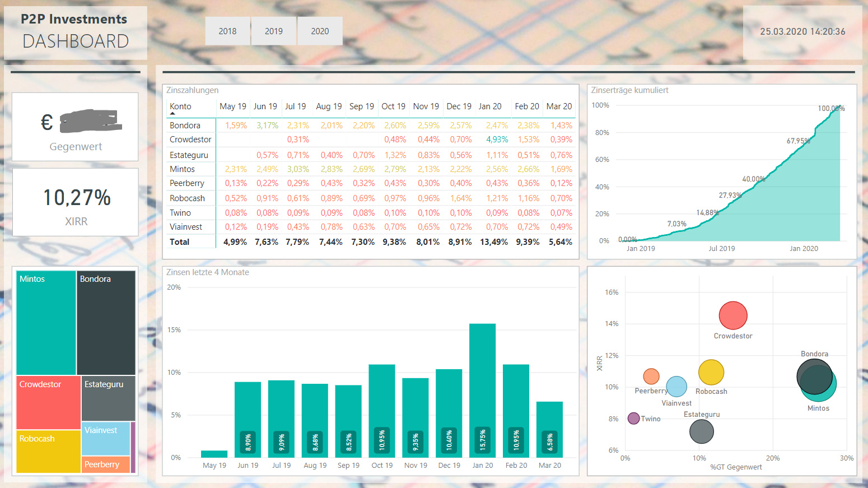Click the Nov 19 bar labeled 9,35%
The image size is (868, 488).
pyautogui.click(x=416, y=418)
